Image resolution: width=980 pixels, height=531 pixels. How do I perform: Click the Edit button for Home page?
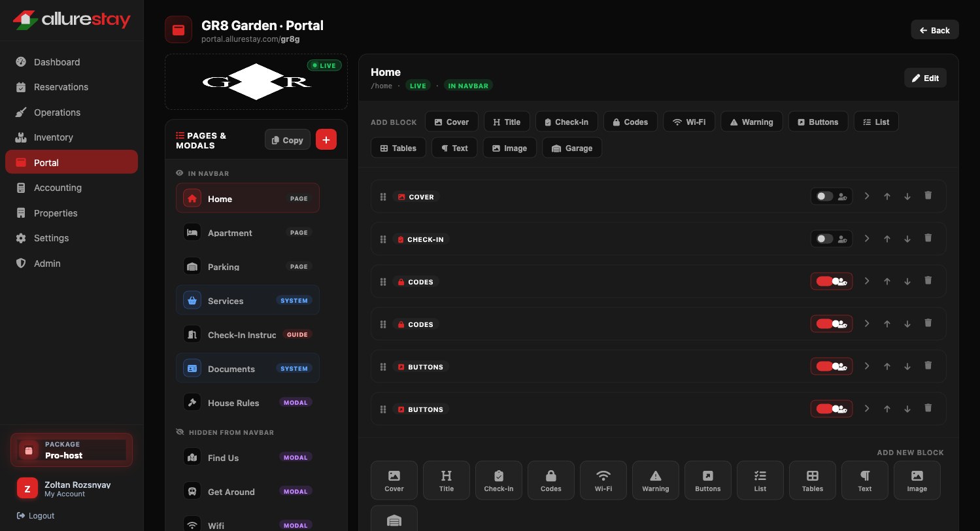click(925, 78)
